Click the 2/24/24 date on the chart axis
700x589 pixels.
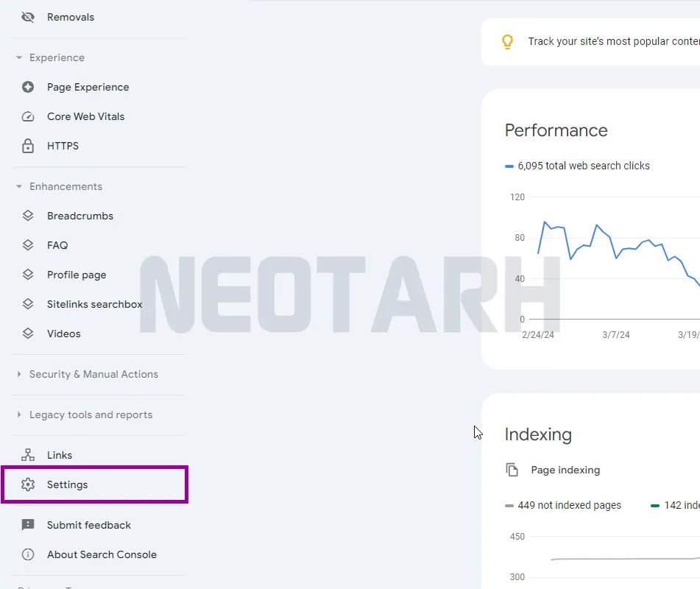tap(537, 334)
